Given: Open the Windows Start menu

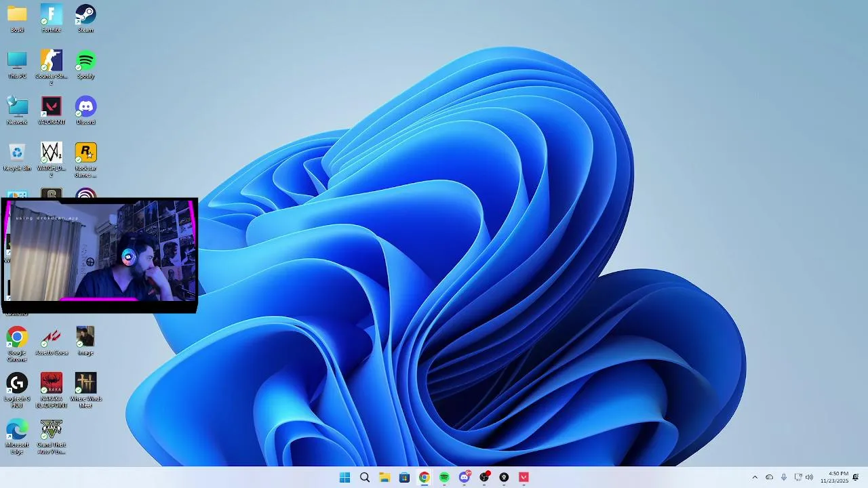Looking at the screenshot, I should pyautogui.click(x=344, y=477).
